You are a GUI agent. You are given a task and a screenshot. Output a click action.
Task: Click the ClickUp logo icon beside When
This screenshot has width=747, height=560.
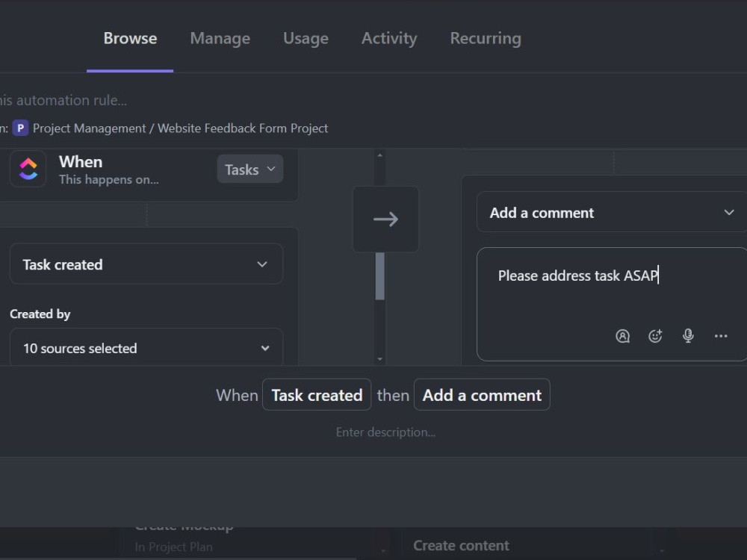[28, 169]
